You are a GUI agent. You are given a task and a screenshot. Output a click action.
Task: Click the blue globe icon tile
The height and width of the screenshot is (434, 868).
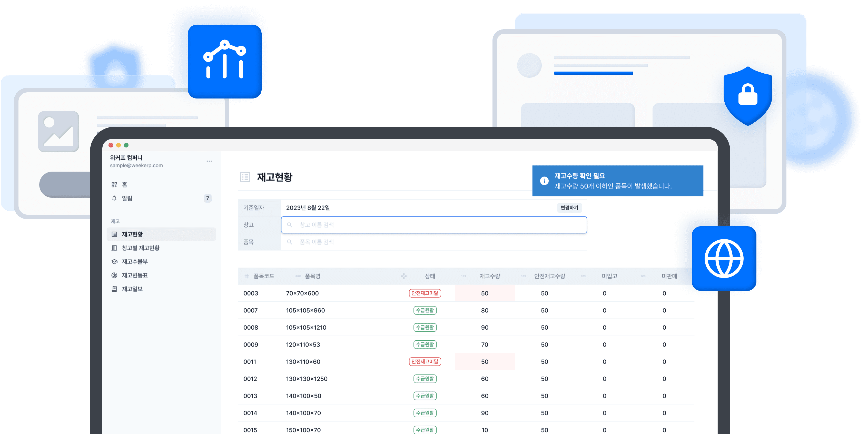click(x=724, y=259)
